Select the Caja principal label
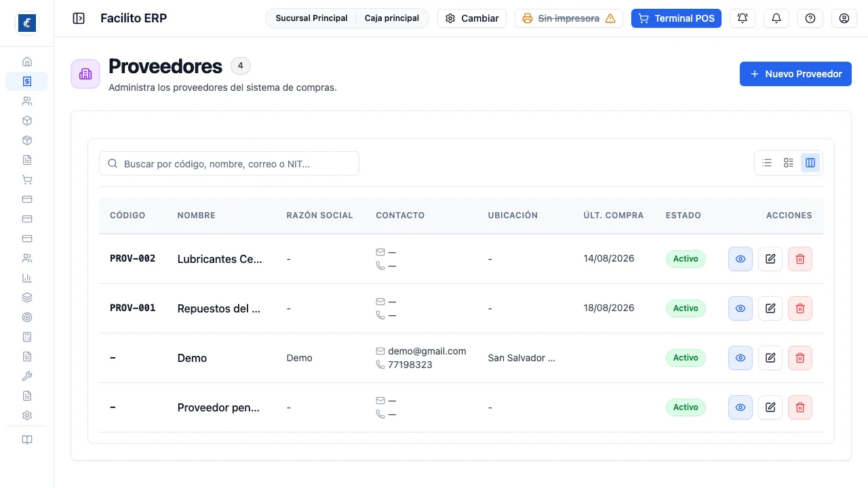This screenshot has height=488, width=868. (x=392, y=18)
